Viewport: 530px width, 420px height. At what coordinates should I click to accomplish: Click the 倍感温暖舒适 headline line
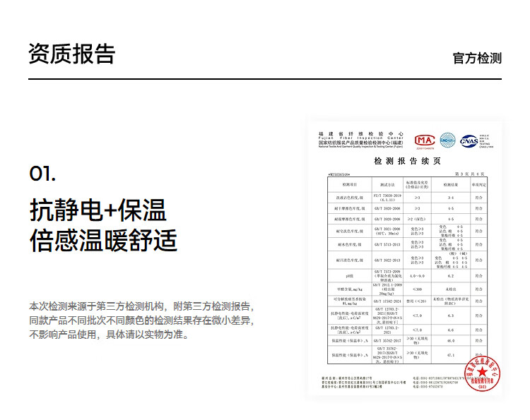[103, 241]
